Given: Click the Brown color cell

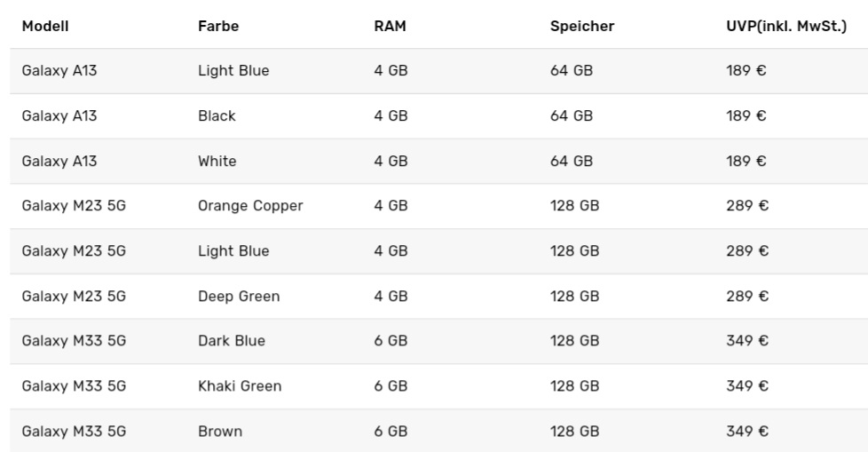Looking at the screenshot, I should 220,432.
